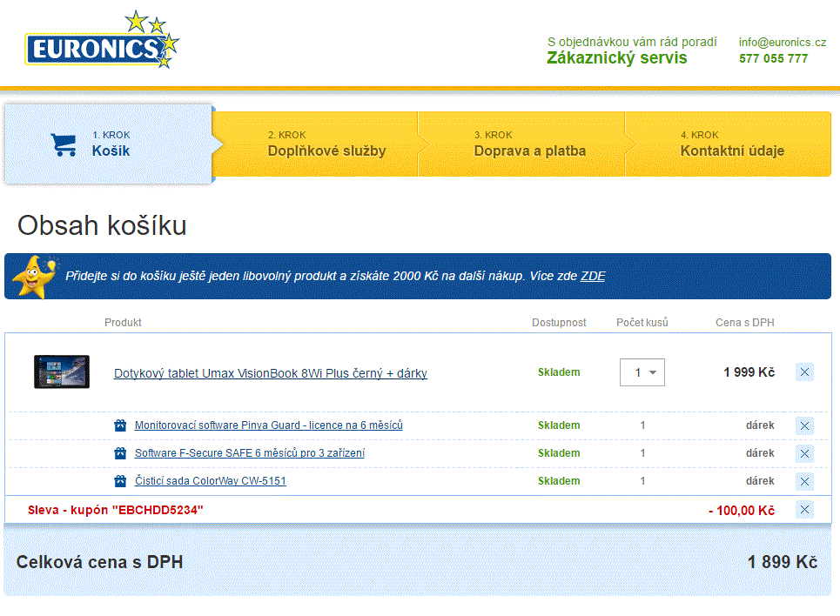840x616 pixels.
Task: Click the Cena s DPH column header
Action: click(744, 323)
